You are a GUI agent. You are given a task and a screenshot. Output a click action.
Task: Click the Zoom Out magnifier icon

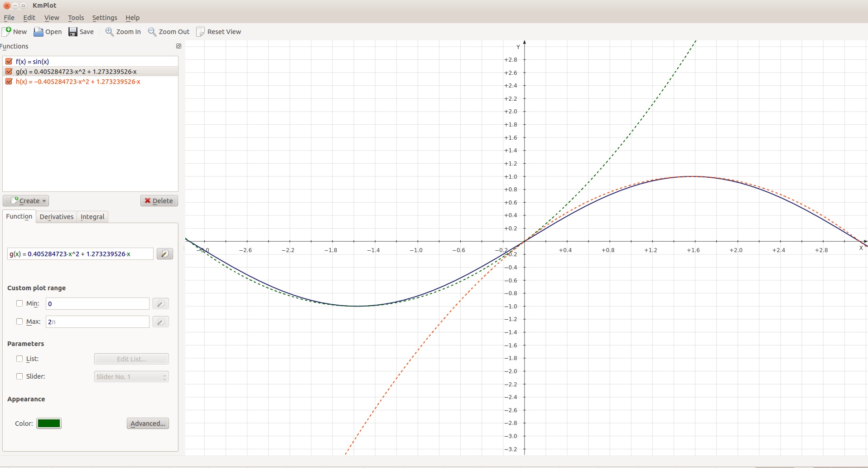coord(152,32)
